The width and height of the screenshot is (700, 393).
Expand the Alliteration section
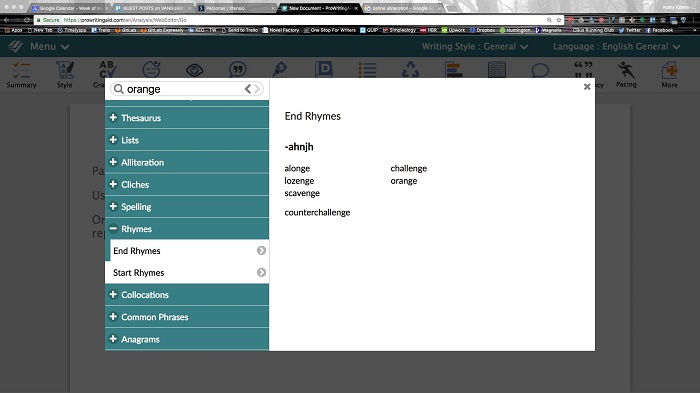click(x=187, y=162)
